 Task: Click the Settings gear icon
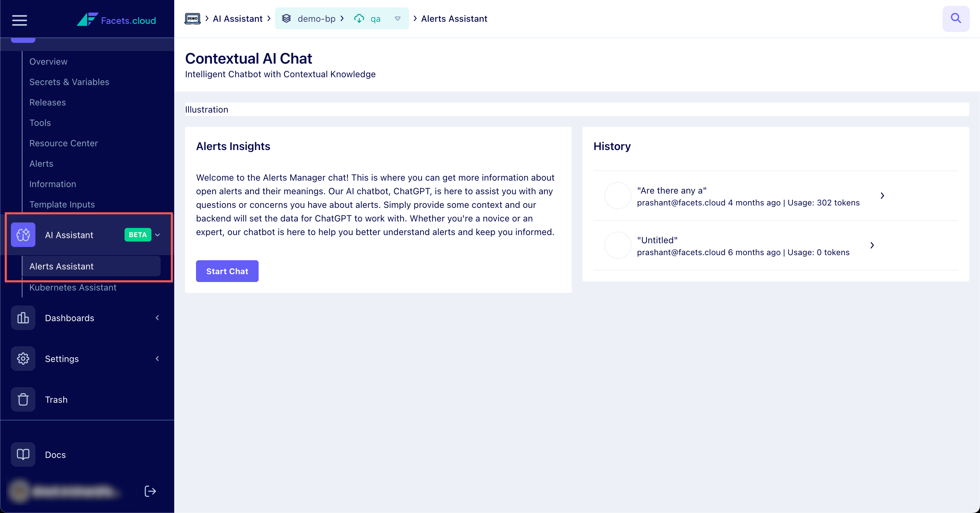[x=23, y=358]
